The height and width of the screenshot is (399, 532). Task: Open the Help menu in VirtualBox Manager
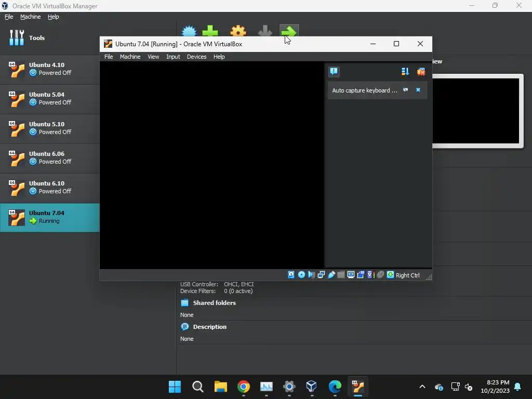pos(54,17)
